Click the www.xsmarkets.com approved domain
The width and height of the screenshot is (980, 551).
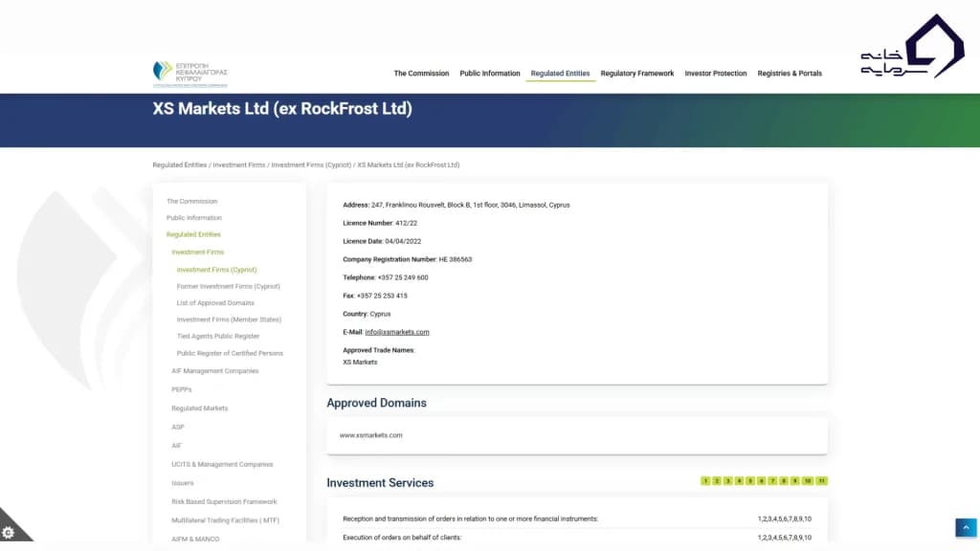[370, 435]
